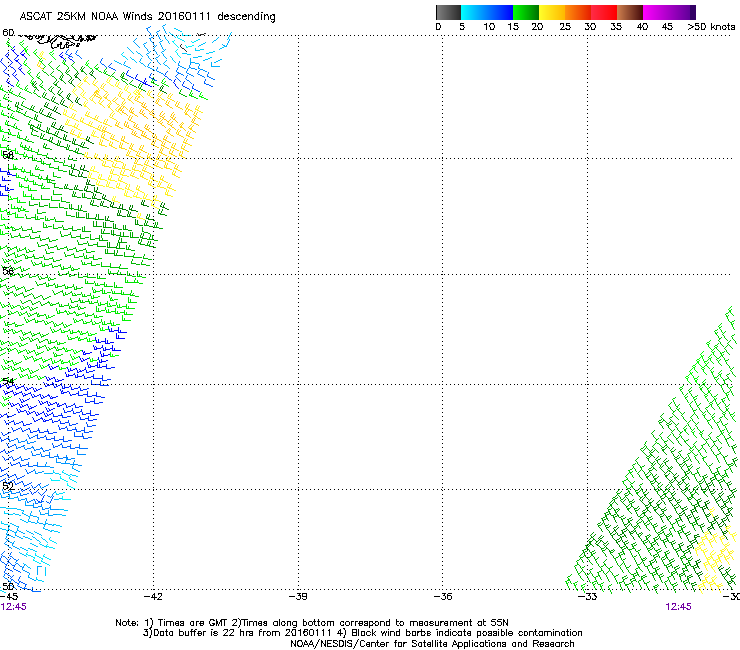Click the longitude label '-39'
Image resolution: width=740 pixels, height=650 pixels.
pos(298,597)
